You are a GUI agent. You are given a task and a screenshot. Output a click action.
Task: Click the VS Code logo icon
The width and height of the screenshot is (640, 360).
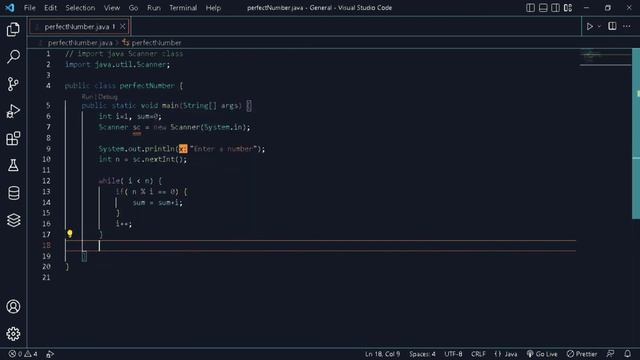[10, 8]
